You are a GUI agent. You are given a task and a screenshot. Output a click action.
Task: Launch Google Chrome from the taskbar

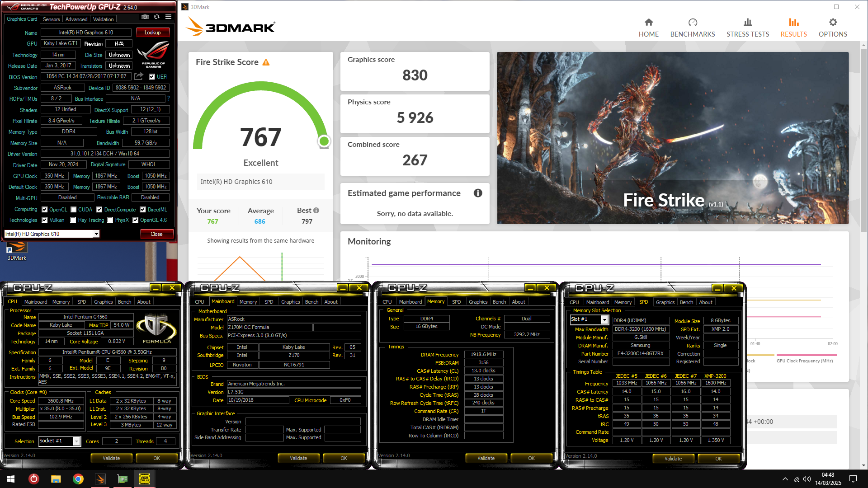(78, 479)
